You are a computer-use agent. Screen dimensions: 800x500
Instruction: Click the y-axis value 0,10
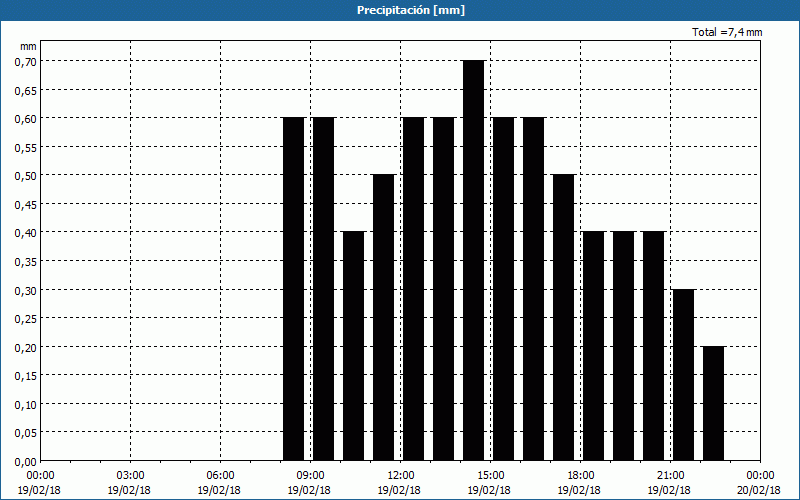coord(26,405)
